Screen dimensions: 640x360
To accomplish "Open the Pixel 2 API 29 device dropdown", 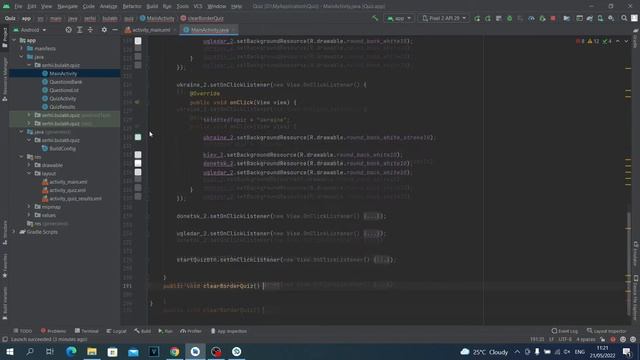I will (x=444, y=18).
